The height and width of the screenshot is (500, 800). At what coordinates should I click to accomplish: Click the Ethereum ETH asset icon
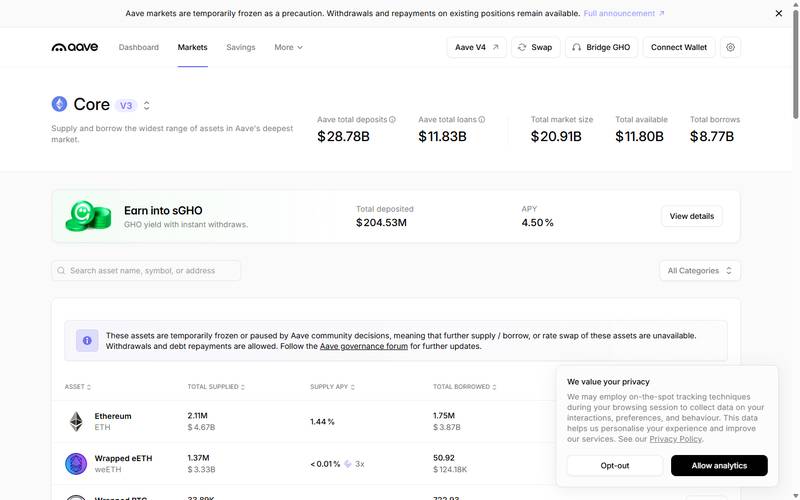point(76,421)
